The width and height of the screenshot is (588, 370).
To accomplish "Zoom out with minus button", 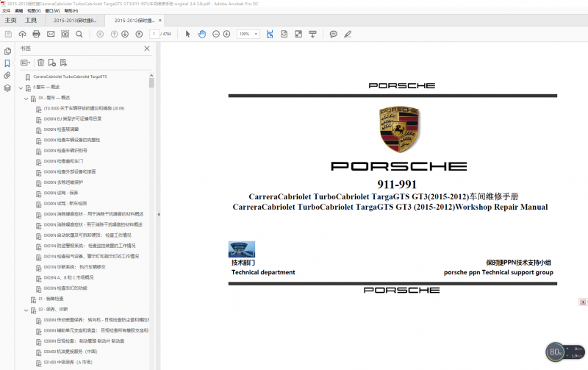I will (x=216, y=34).
